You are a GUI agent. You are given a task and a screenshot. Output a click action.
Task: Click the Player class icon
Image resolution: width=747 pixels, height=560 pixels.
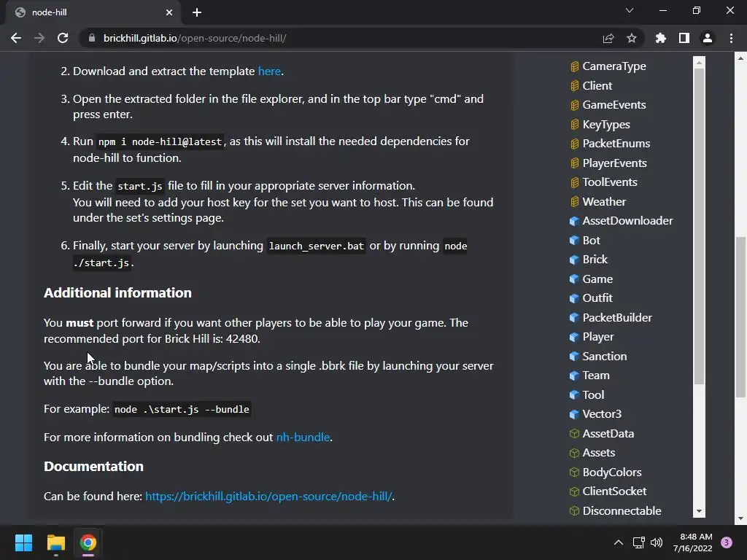coord(575,337)
